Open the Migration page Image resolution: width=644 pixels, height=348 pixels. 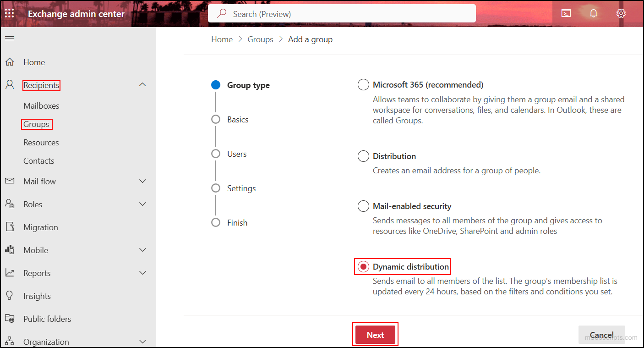coord(41,227)
